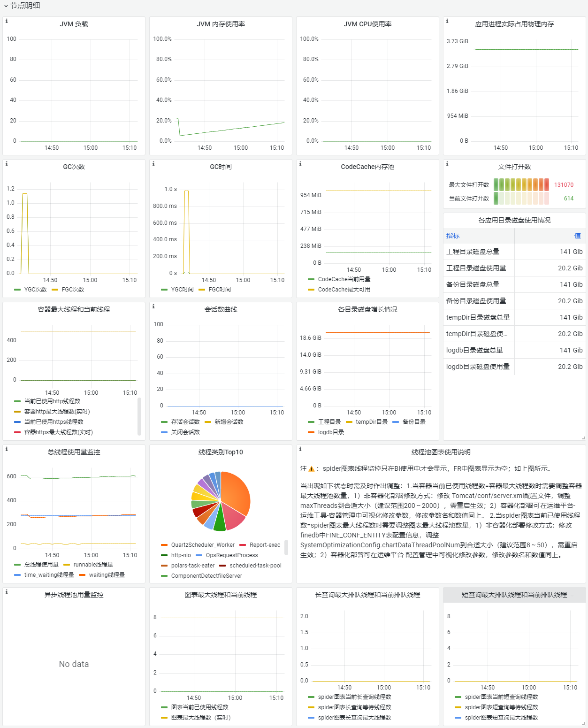Open the JVM 负载 panel title menu
This screenshot has height=728, width=588.
coord(74,24)
